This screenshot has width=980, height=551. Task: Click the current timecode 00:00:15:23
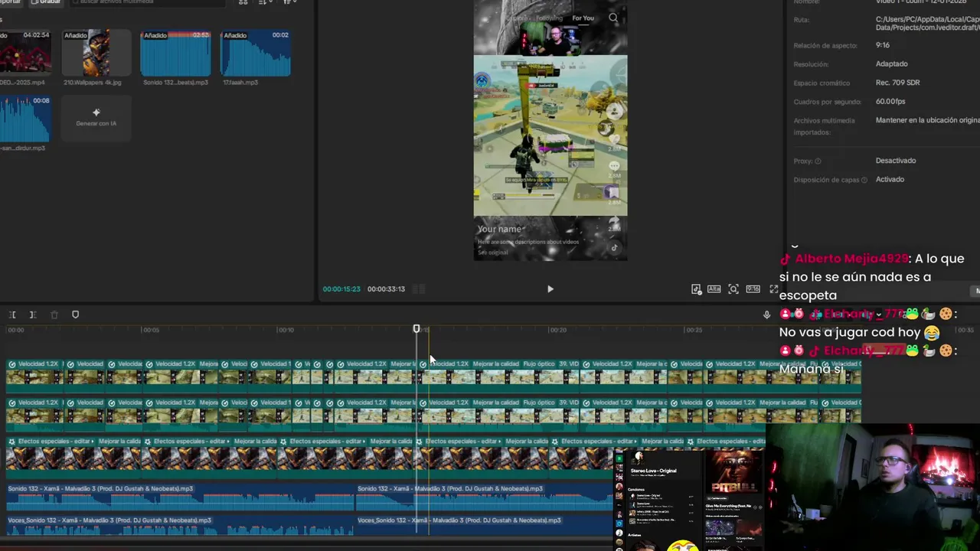[341, 289]
